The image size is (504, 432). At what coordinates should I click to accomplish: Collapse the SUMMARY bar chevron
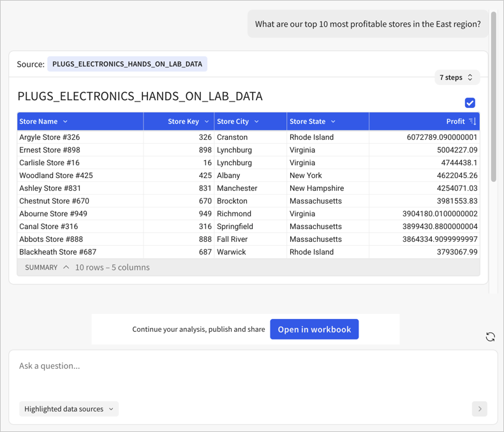[66, 267]
